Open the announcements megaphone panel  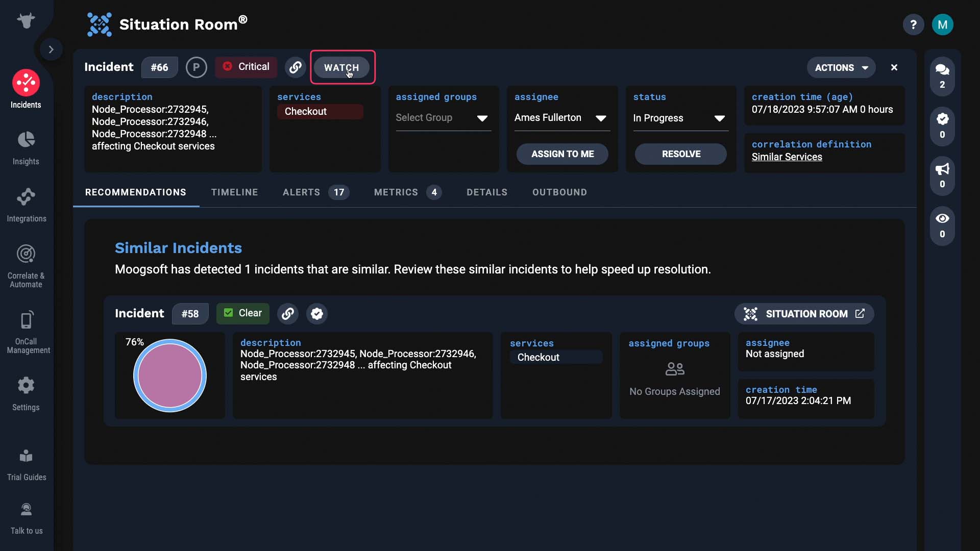tap(942, 176)
